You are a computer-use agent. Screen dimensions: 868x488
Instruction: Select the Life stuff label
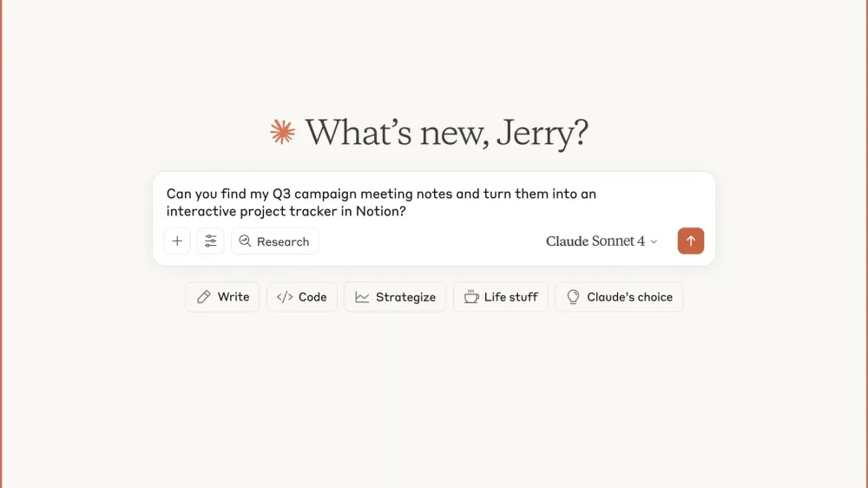(511, 297)
